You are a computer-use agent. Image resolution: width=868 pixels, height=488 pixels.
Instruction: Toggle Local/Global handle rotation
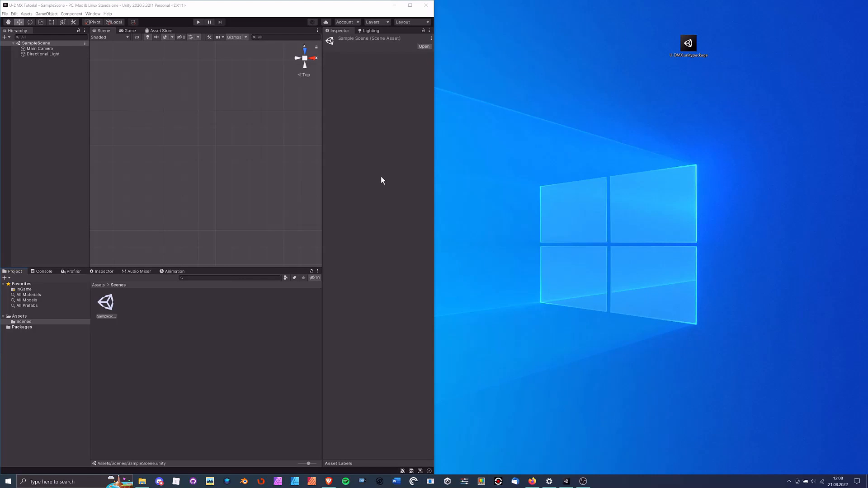[x=114, y=22]
